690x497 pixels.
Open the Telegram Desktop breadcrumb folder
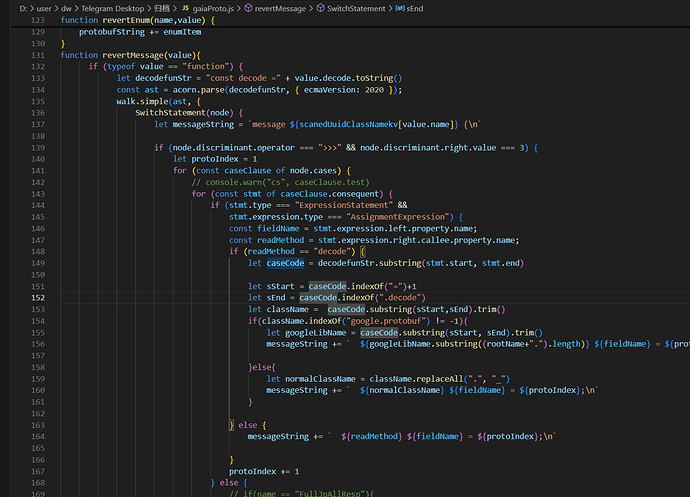pyautogui.click(x=112, y=8)
